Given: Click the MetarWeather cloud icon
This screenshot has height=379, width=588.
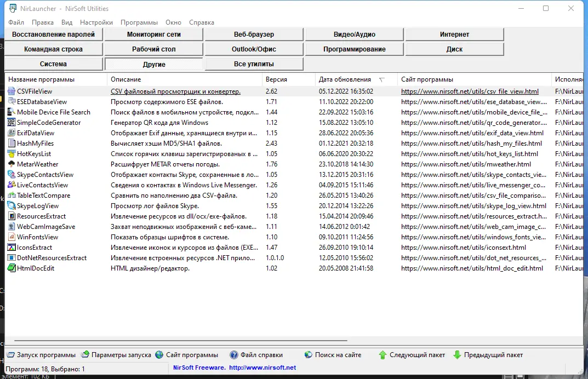Looking at the screenshot, I should coord(12,164).
